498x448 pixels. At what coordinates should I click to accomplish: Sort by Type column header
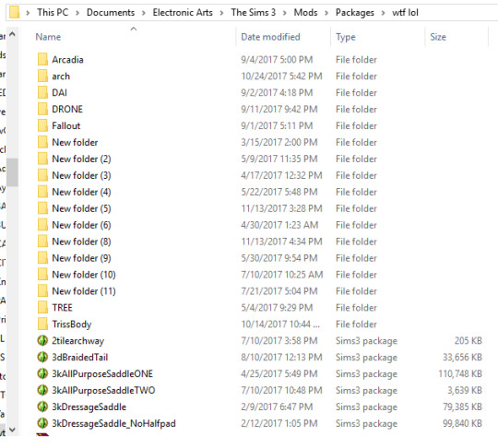346,37
